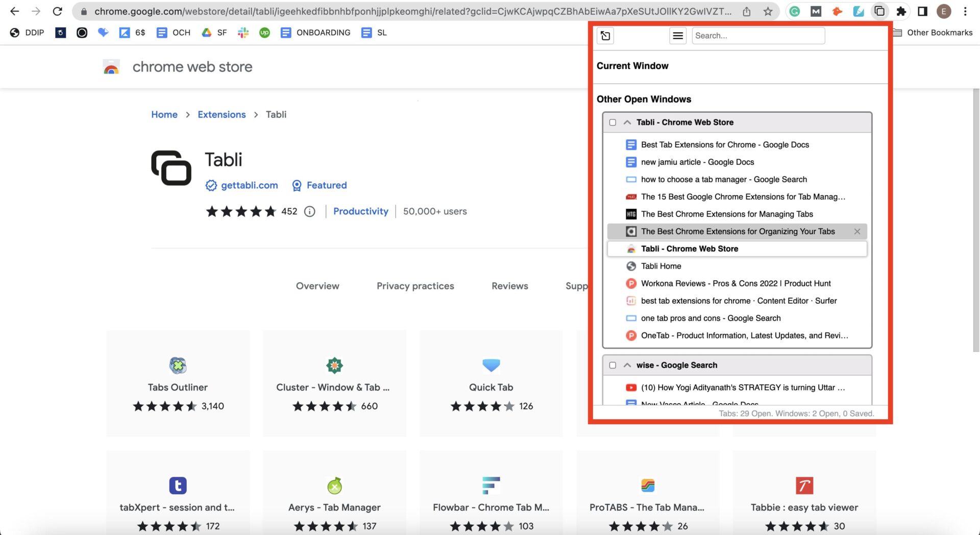Check the wise - Google Search window checkbox
The height and width of the screenshot is (535, 980).
tap(612, 366)
